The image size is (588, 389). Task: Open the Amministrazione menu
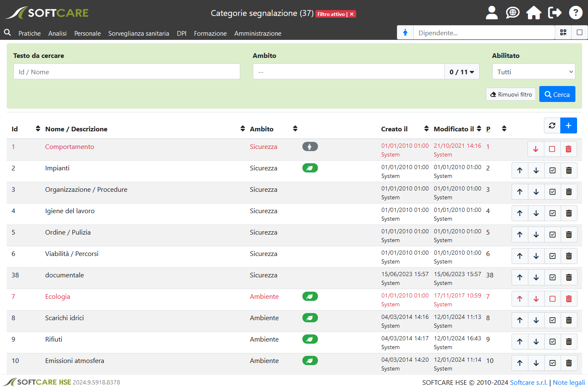258,34
